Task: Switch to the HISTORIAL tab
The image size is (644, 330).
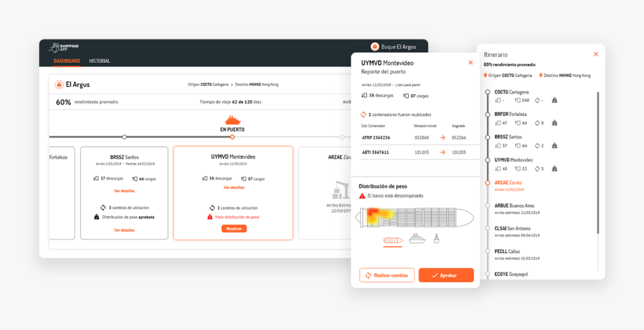Action: [x=100, y=61]
